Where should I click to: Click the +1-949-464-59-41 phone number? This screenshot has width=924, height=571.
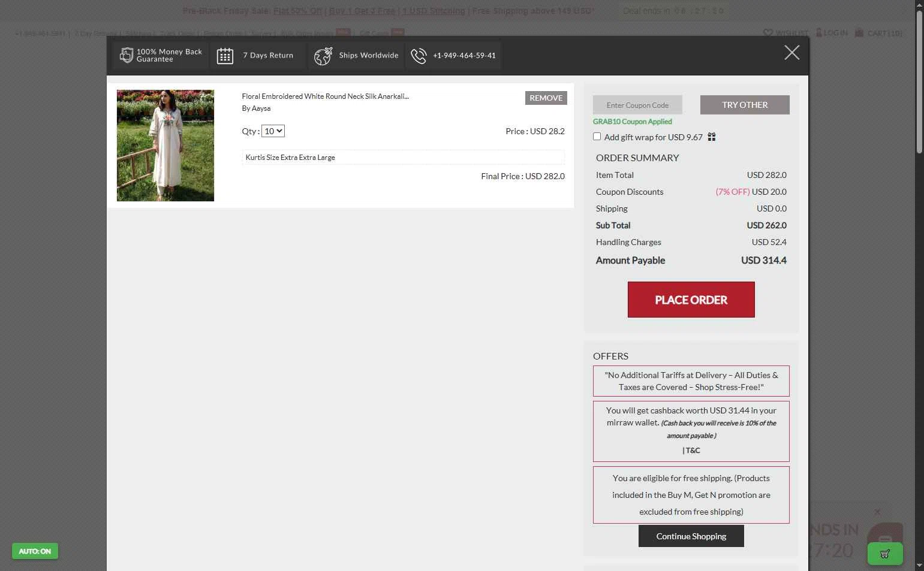pos(464,56)
